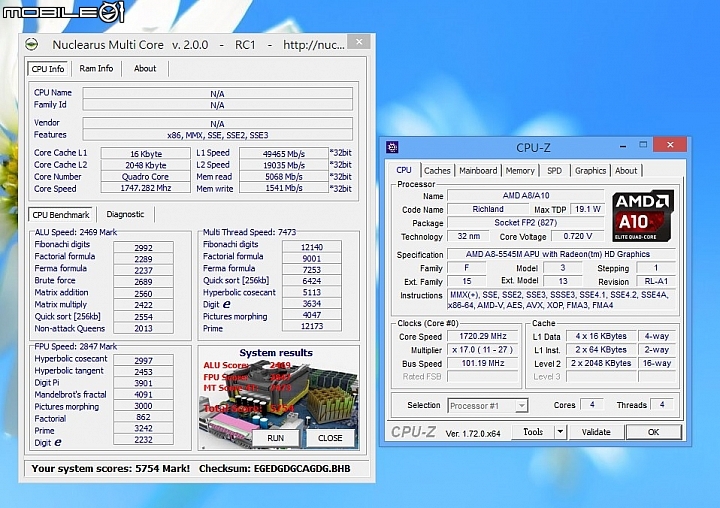
Task: Click Multi Thread Prime score 12173
Action: [312, 326]
